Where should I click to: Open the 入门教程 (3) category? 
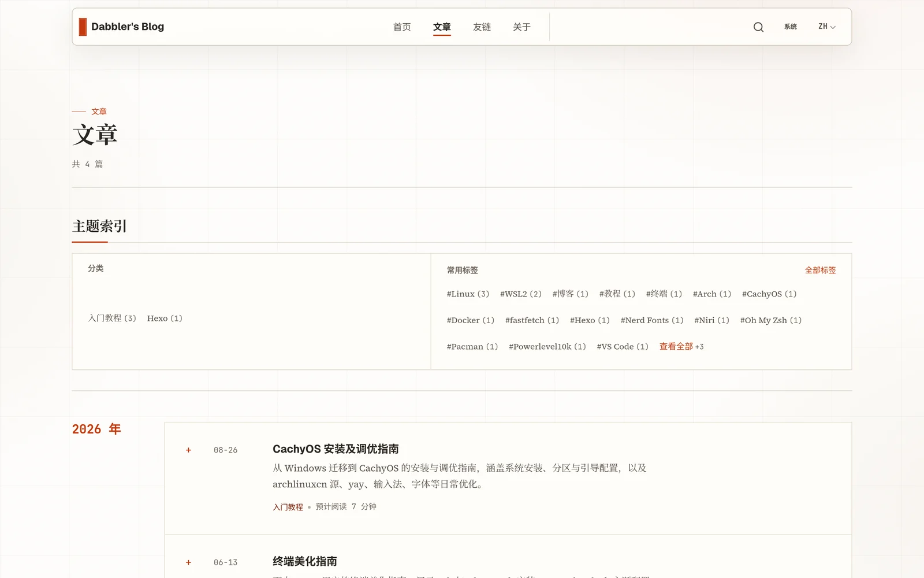pyautogui.click(x=112, y=318)
